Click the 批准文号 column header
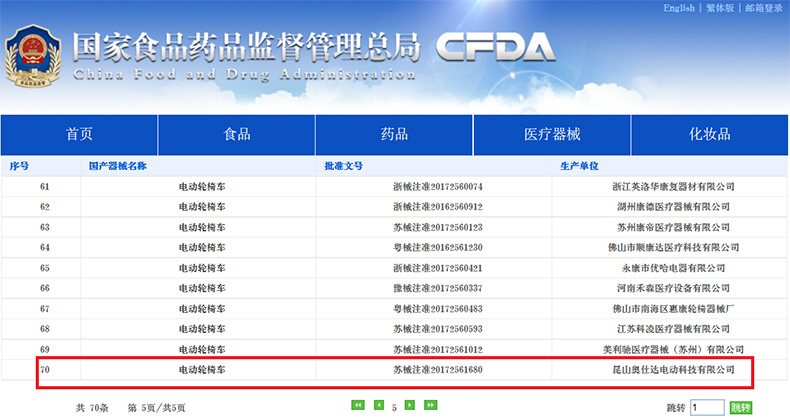Screen dimensions: 790x420 pos(343,166)
